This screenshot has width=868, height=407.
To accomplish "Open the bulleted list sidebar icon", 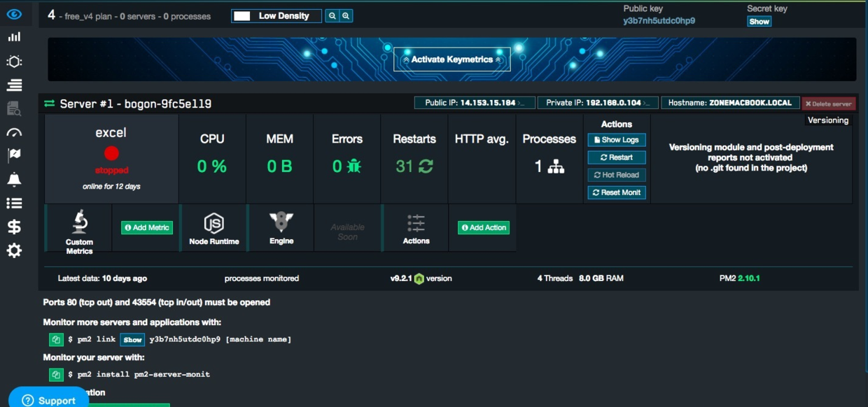I will [14, 203].
